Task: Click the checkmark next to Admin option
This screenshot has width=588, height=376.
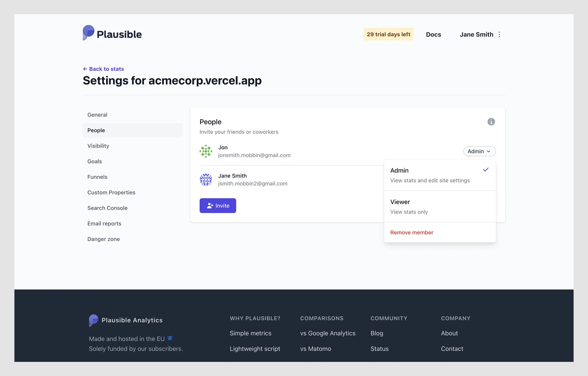Action: [x=486, y=170]
